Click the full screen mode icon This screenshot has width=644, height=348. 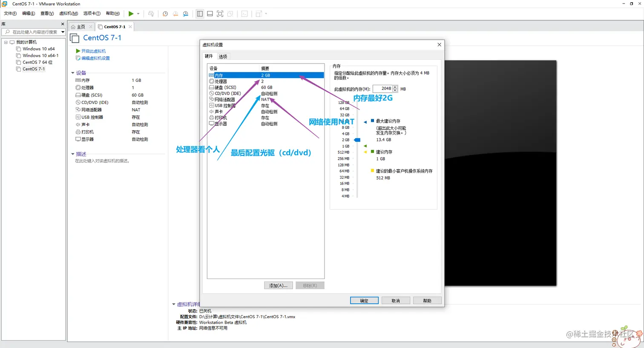tap(220, 14)
